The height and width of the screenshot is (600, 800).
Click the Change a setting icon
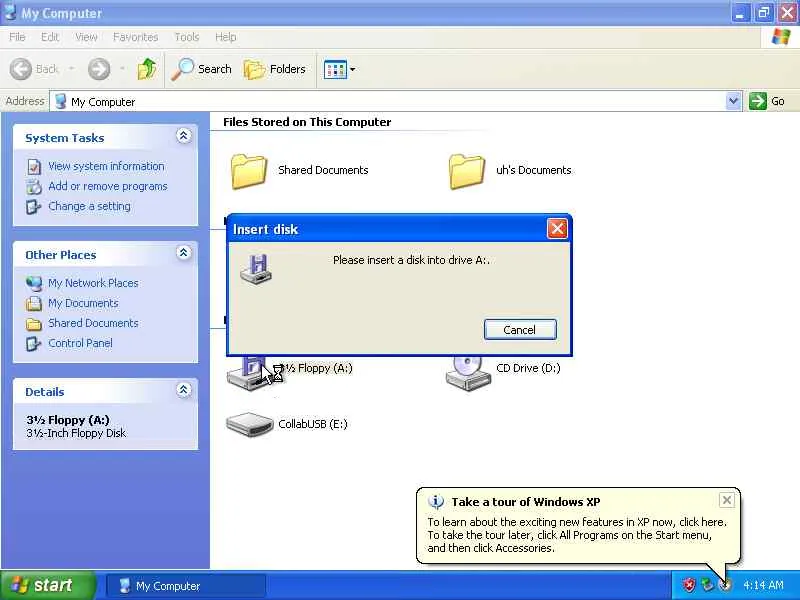click(34, 207)
